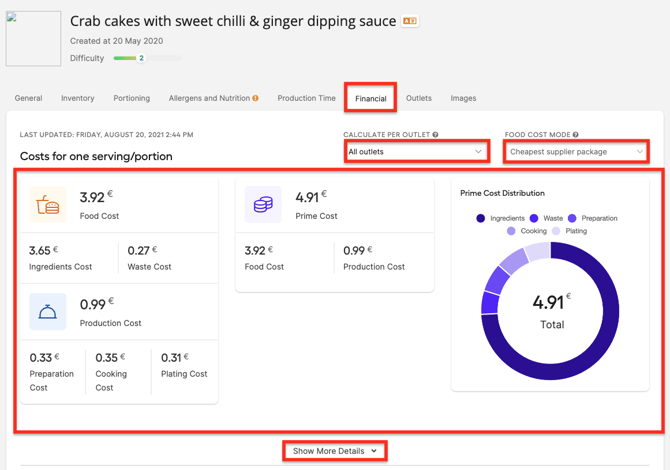Switch to the Outlets tab
Screen dimensions: 670x470
[x=419, y=98]
